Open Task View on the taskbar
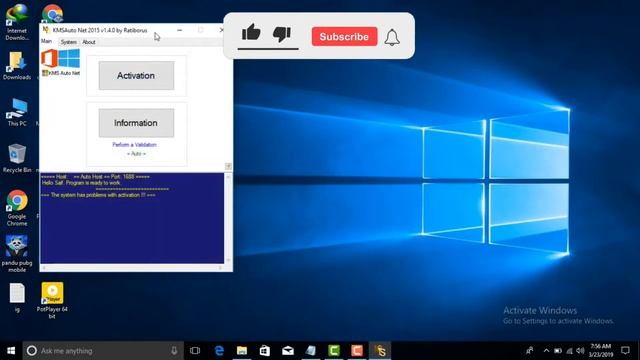This screenshot has height=360, width=640. (195, 351)
